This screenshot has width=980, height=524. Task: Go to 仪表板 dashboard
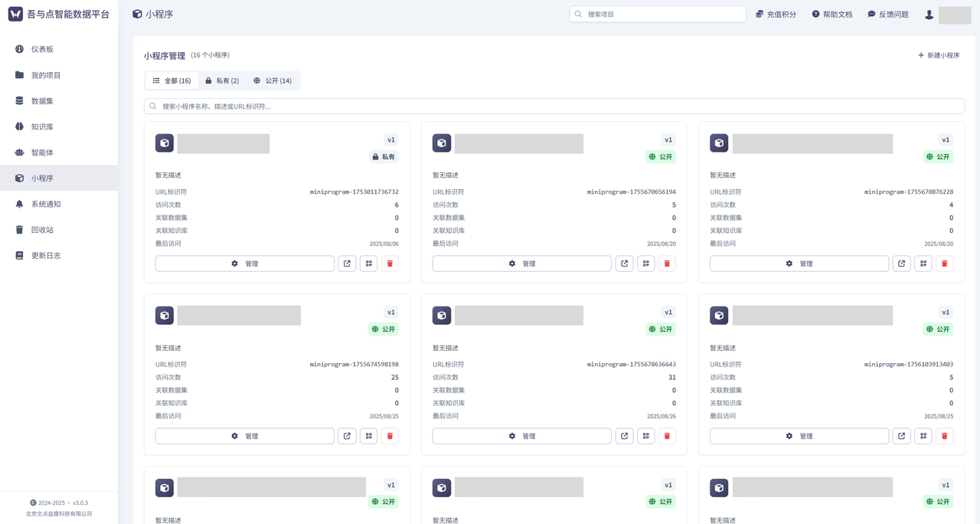(x=42, y=49)
